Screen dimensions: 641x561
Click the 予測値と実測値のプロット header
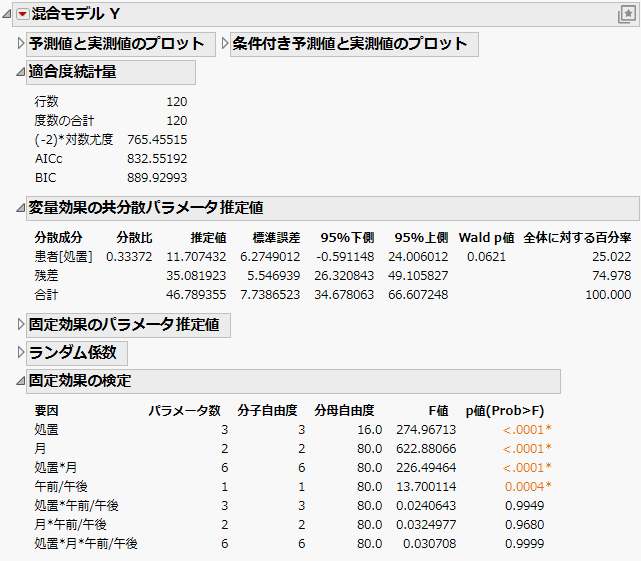click(x=121, y=44)
